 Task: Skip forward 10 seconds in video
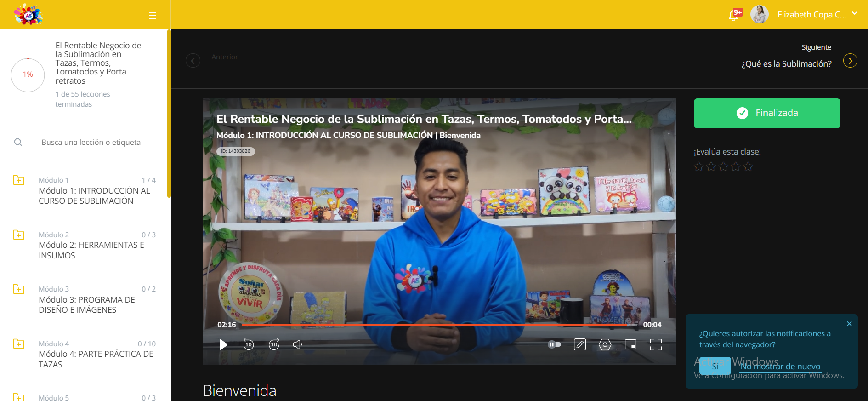274,344
